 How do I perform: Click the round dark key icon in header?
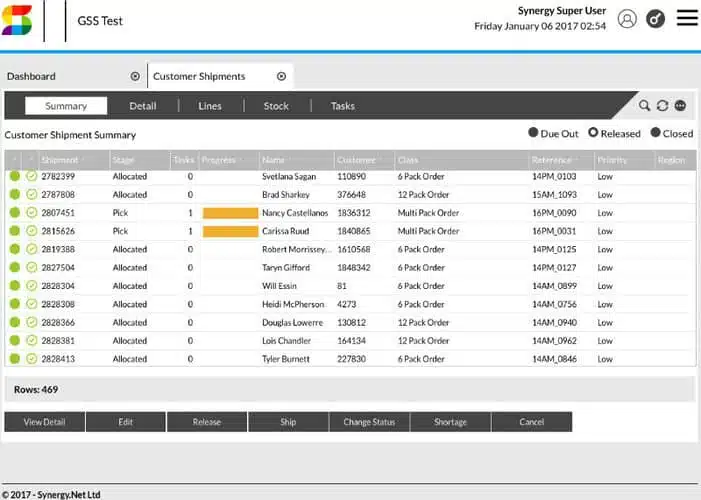point(655,19)
